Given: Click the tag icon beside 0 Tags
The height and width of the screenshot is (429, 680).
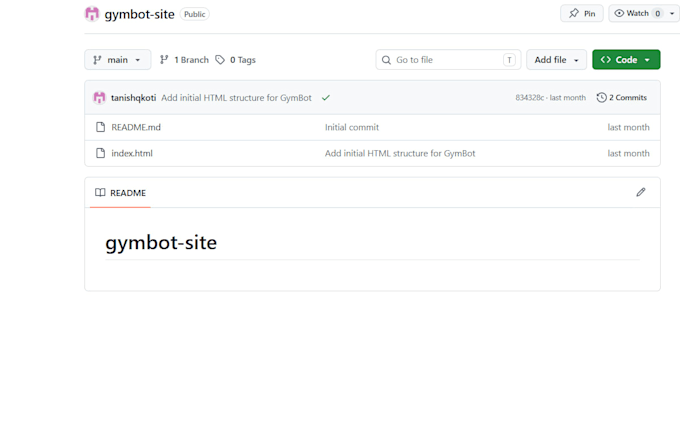Looking at the screenshot, I should coord(220,60).
